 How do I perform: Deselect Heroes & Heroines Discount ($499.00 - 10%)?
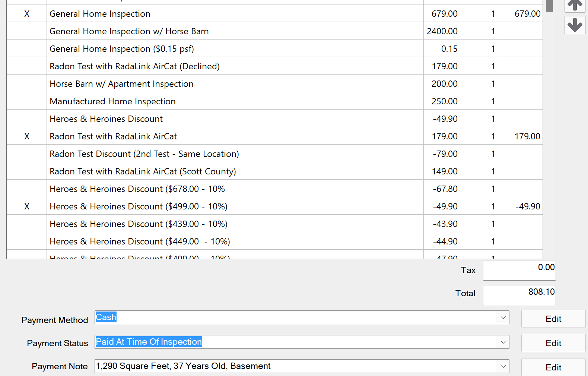pyautogui.click(x=27, y=206)
